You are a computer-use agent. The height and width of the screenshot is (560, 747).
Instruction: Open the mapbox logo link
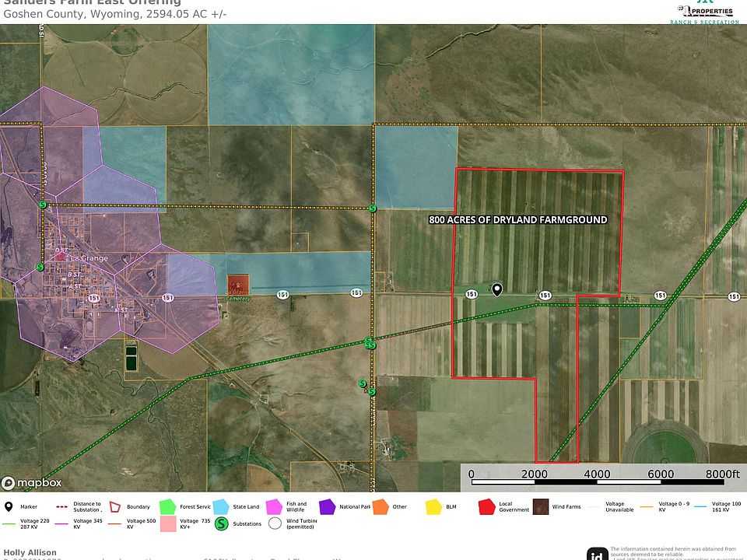pos(32,483)
